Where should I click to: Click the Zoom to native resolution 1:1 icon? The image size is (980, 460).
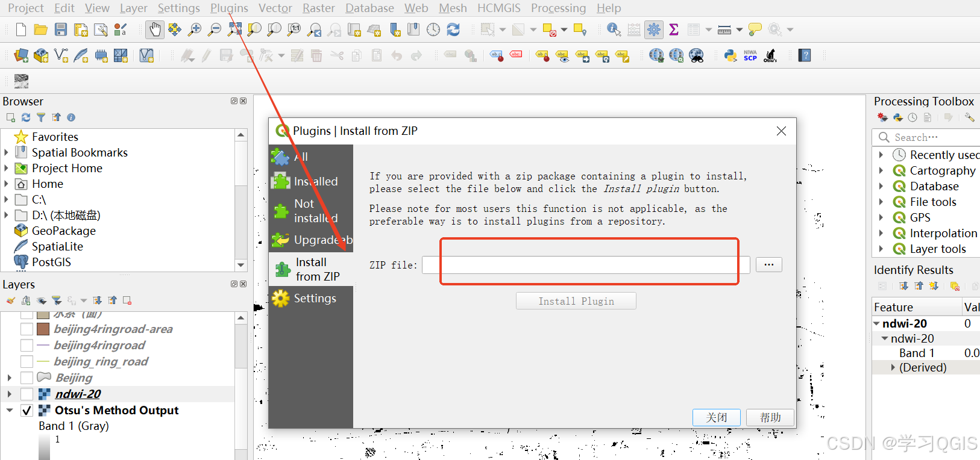294,30
